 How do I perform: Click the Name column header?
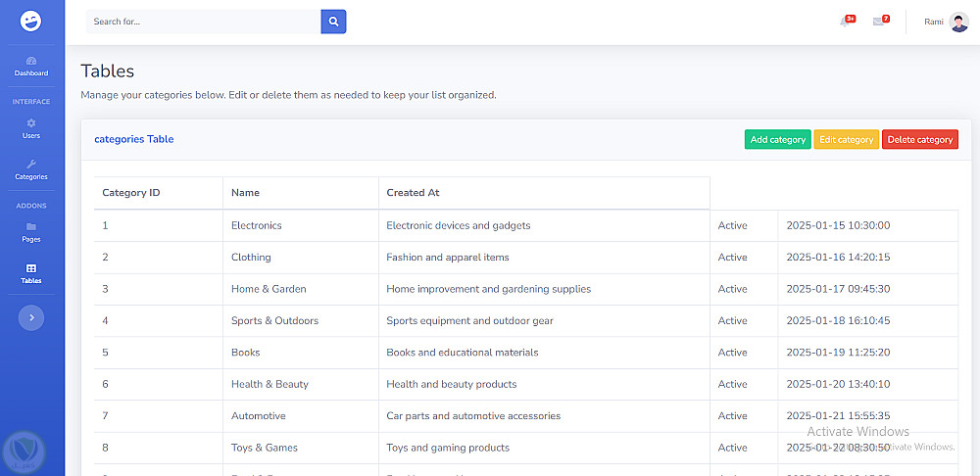[246, 193]
